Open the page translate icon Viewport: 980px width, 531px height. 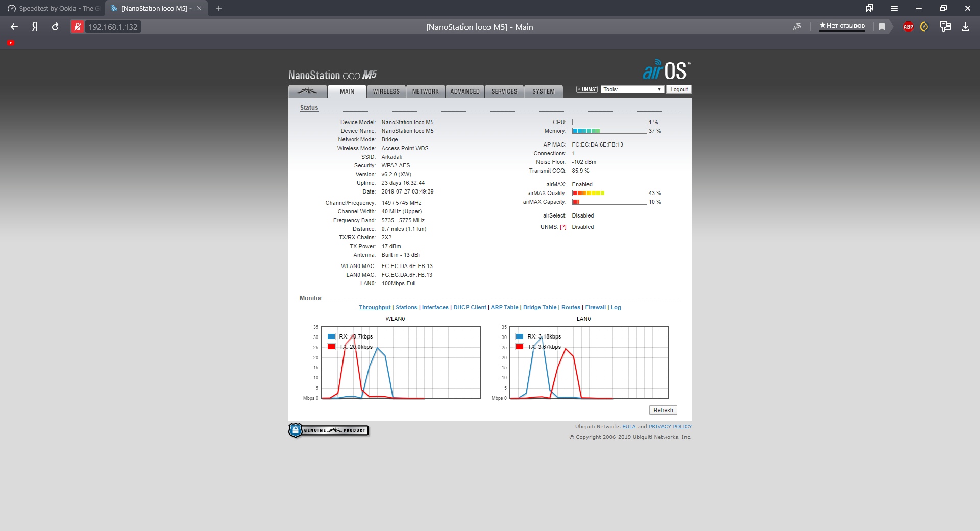797,27
